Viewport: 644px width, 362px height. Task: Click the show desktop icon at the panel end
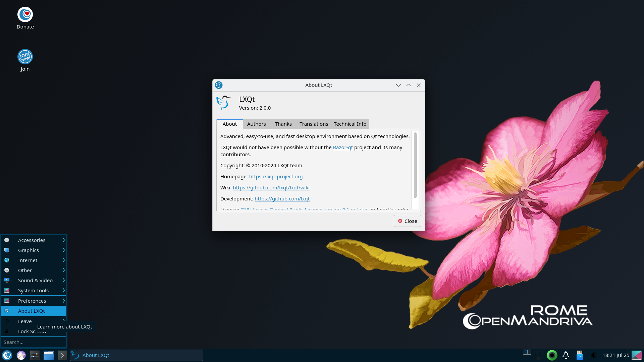pyautogui.click(x=637, y=355)
